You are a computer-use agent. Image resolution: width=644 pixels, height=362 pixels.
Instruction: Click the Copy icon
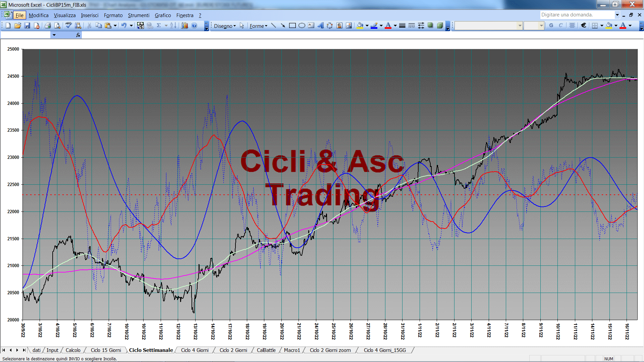99,25
